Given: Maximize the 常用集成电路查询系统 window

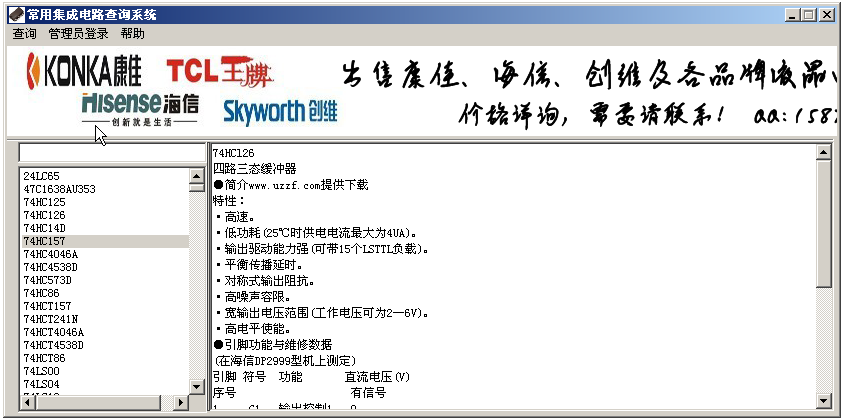Looking at the screenshot, I should click(808, 15).
